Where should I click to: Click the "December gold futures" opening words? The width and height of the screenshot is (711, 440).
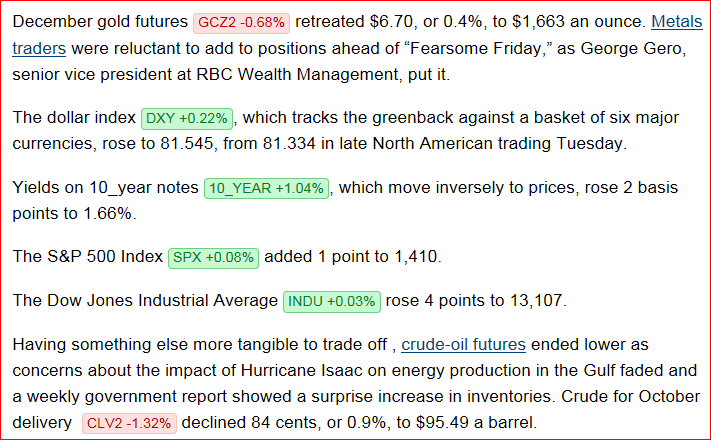coord(100,22)
